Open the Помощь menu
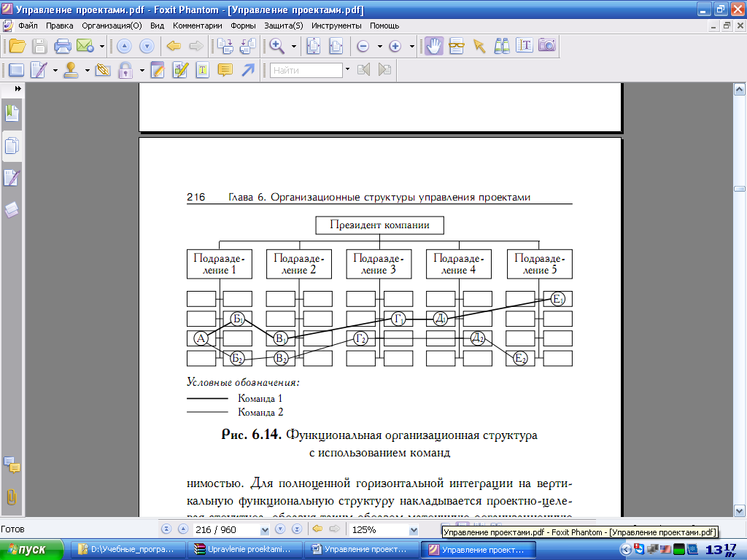 pos(384,26)
